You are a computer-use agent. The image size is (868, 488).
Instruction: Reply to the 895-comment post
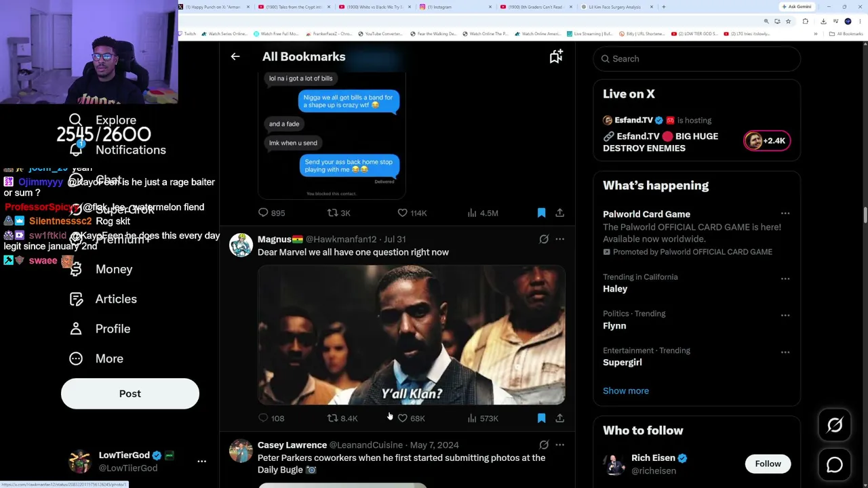[x=263, y=213]
